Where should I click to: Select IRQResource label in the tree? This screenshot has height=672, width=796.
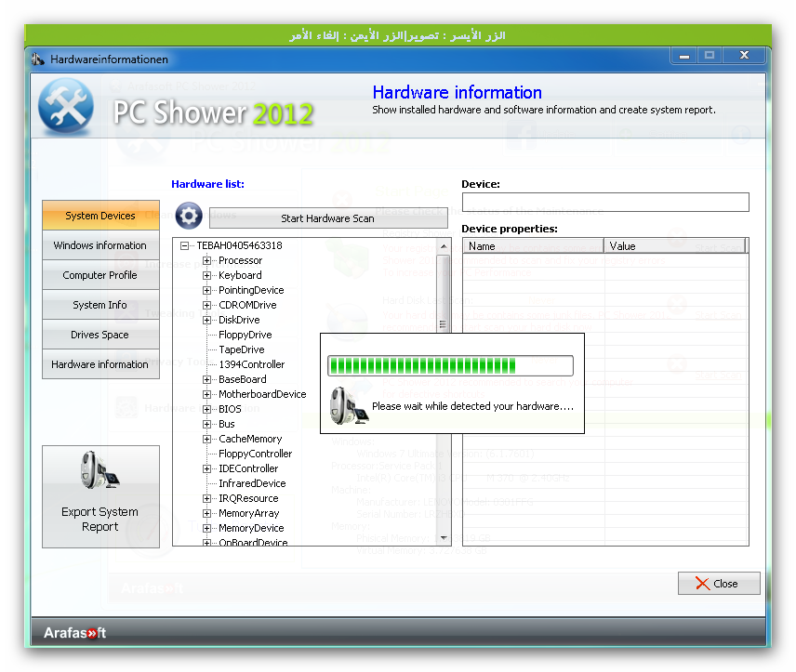point(249,498)
